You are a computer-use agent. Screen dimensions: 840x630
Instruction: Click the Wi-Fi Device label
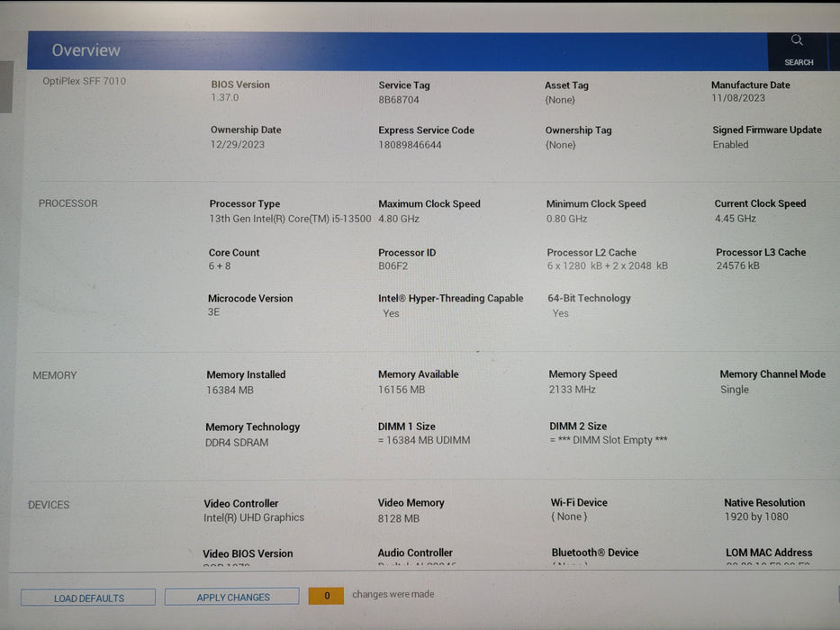pyautogui.click(x=579, y=502)
